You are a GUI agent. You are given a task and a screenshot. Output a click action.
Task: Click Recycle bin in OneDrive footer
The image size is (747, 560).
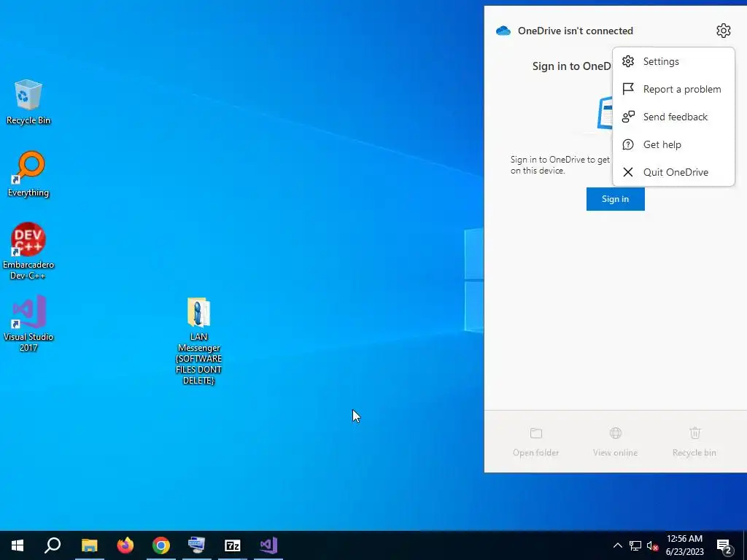[694, 442]
